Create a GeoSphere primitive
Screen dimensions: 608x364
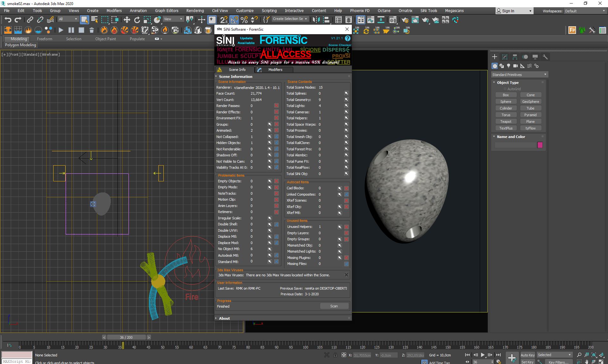point(530,102)
